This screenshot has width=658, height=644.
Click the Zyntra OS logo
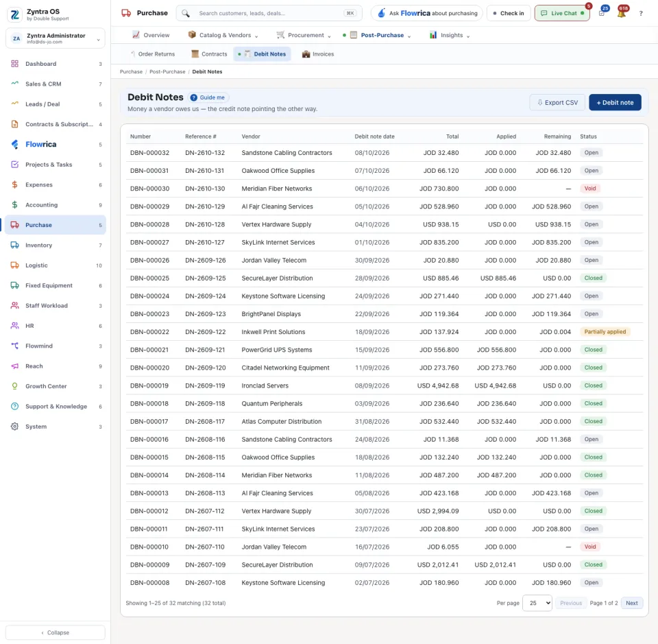tap(14, 14)
